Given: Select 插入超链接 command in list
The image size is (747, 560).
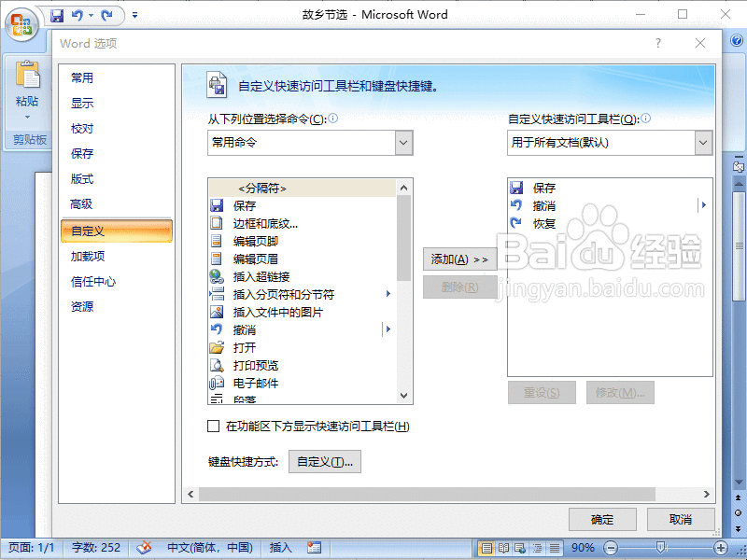Looking at the screenshot, I should click(302, 276).
